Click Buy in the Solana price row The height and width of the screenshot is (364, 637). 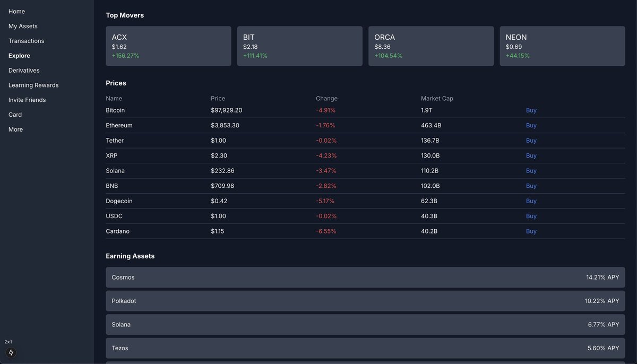pos(531,171)
